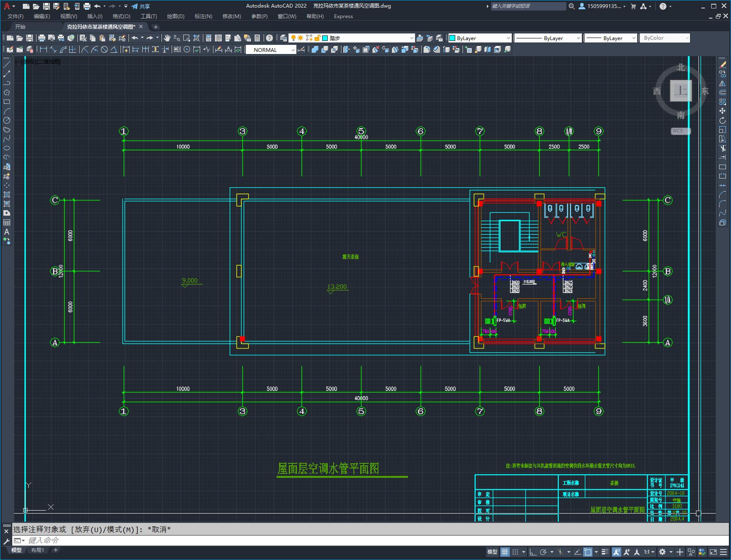Select the Polygon draw tool

(7, 92)
